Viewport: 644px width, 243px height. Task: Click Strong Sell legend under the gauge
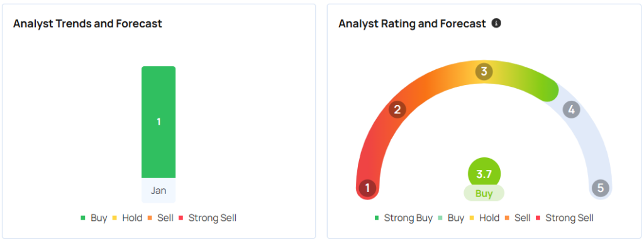click(565, 218)
